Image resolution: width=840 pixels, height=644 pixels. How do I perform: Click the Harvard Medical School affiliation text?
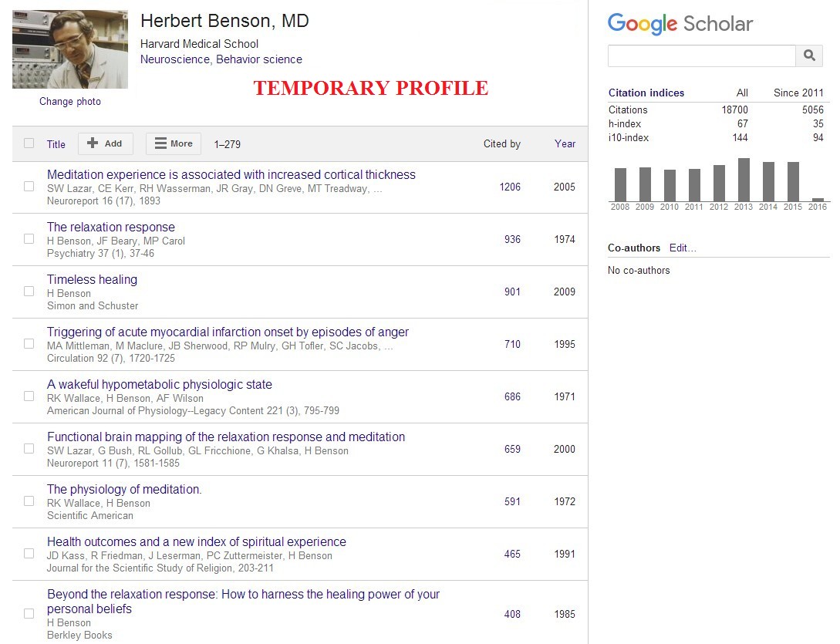[199, 44]
